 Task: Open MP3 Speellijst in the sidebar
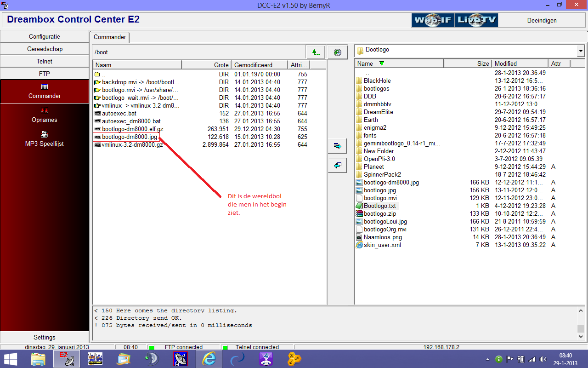coord(45,139)
